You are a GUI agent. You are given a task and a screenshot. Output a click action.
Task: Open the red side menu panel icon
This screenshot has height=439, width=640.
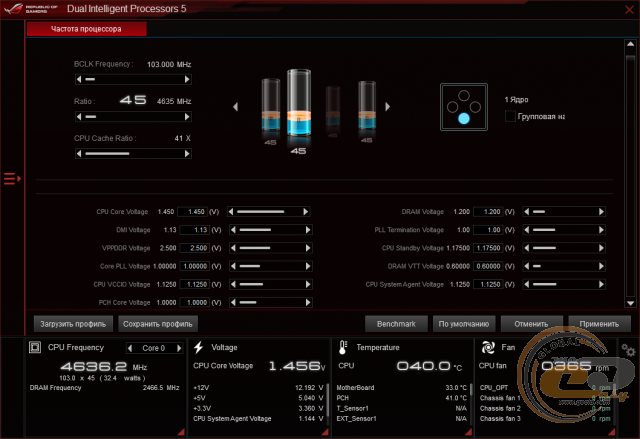pos(12,178)
